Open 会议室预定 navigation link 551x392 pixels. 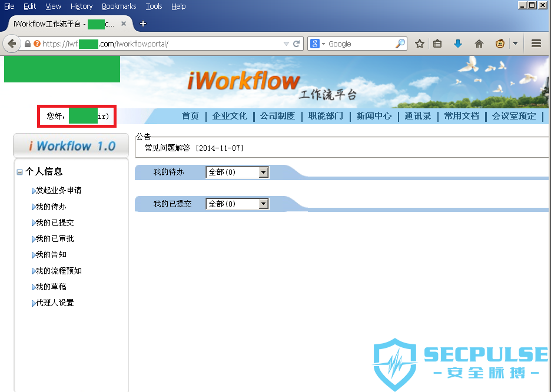point(514,116)
